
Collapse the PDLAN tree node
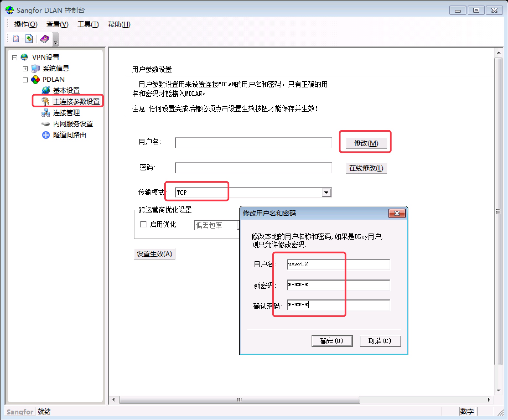(25, 80)
